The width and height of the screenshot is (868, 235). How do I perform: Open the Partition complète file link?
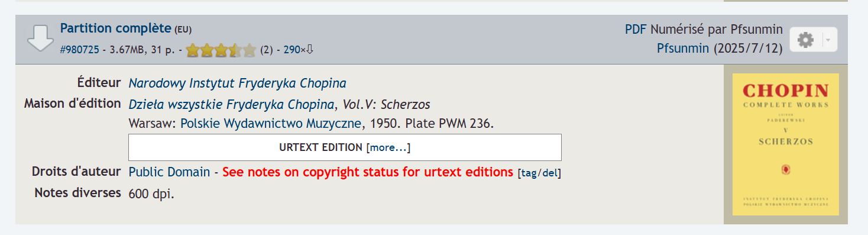[x=116, y=28]
